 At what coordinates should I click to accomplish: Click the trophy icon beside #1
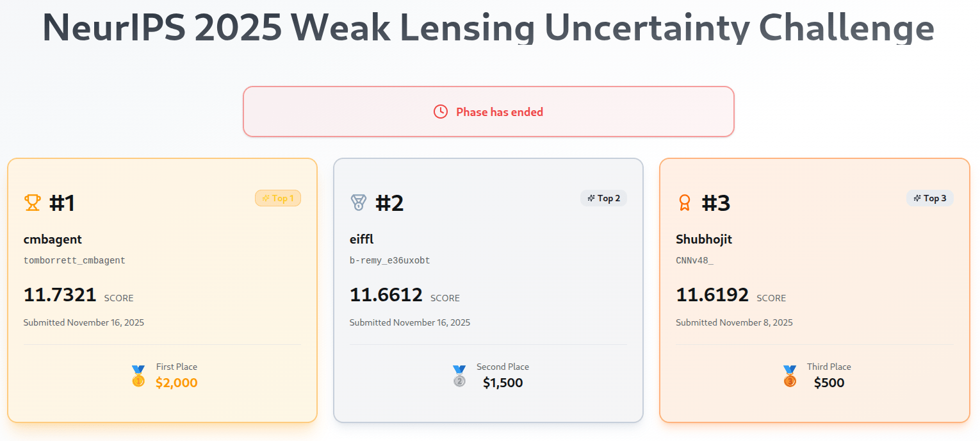(32, 203)
